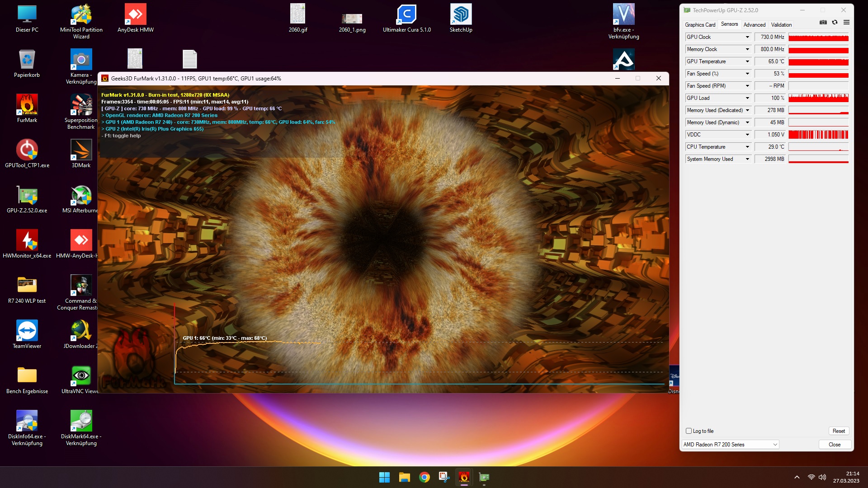Click the GPU-Z screenshot camera icon
Image resolution: width=868 pixels, height=488 pixels.
(x=823, y=22)
